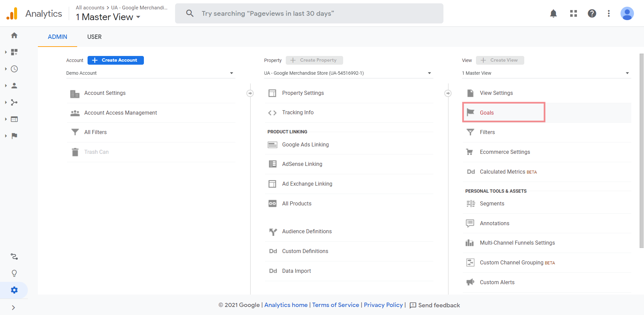The height and width of the screenshot is (315, 644).
Task: Open Conversions flag icon in sidebar
Action: 14,136
